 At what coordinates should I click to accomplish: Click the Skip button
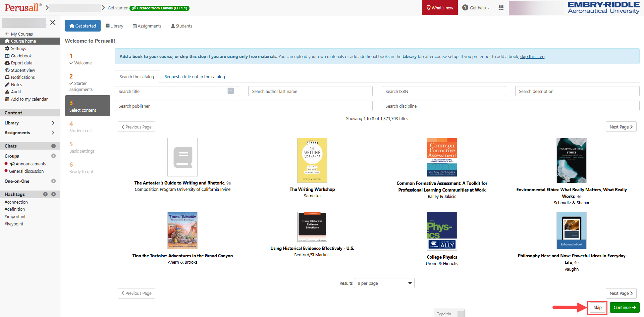click(x=597, y=307)
